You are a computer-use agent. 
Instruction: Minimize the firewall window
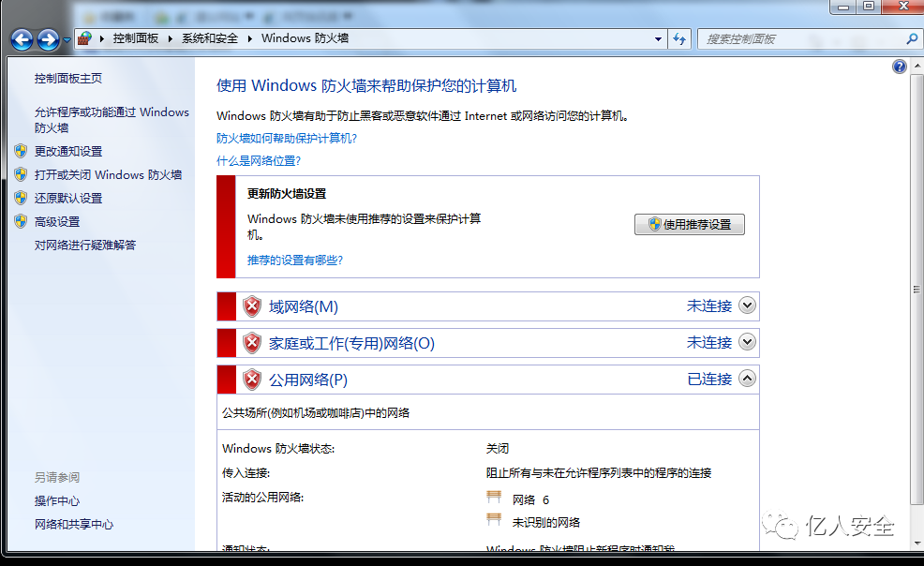pyautogui.click(x=843, y=7)
